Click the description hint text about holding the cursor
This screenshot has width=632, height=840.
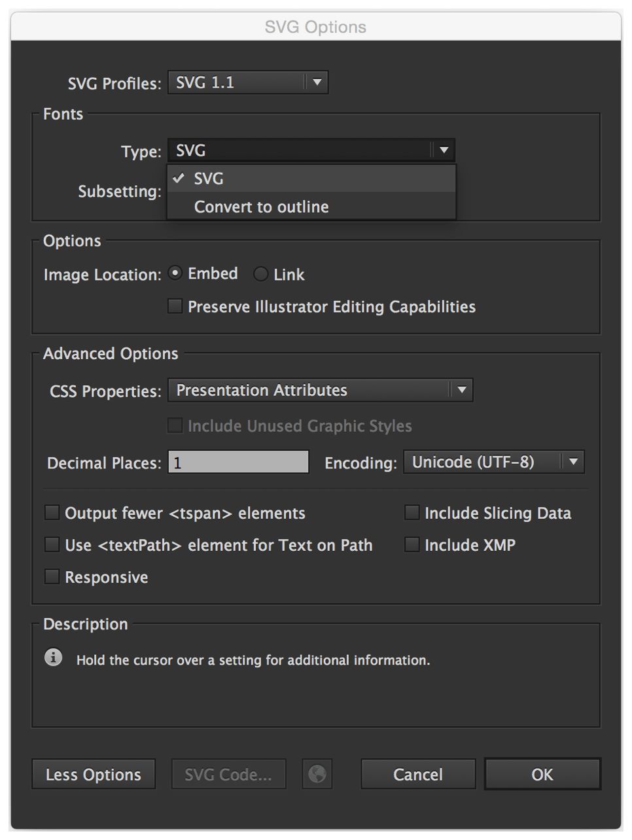253,660
